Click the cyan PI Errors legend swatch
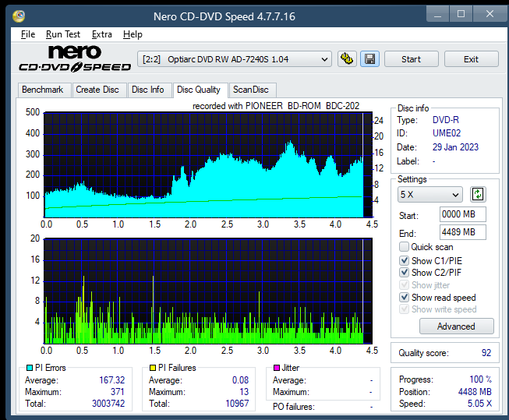509x420 pixels. 30,368
